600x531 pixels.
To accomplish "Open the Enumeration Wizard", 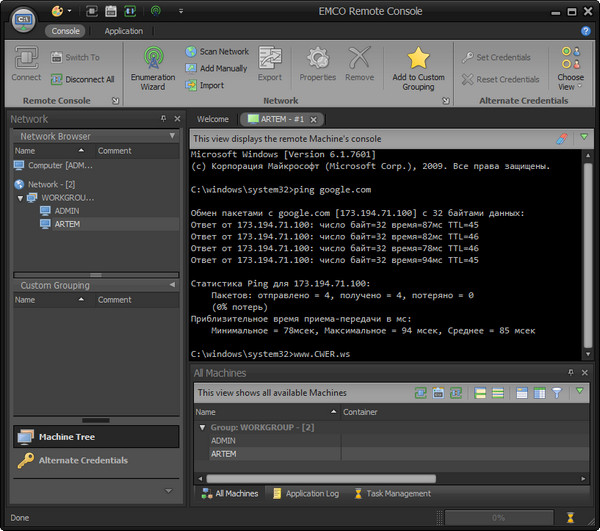I will 153,68.
